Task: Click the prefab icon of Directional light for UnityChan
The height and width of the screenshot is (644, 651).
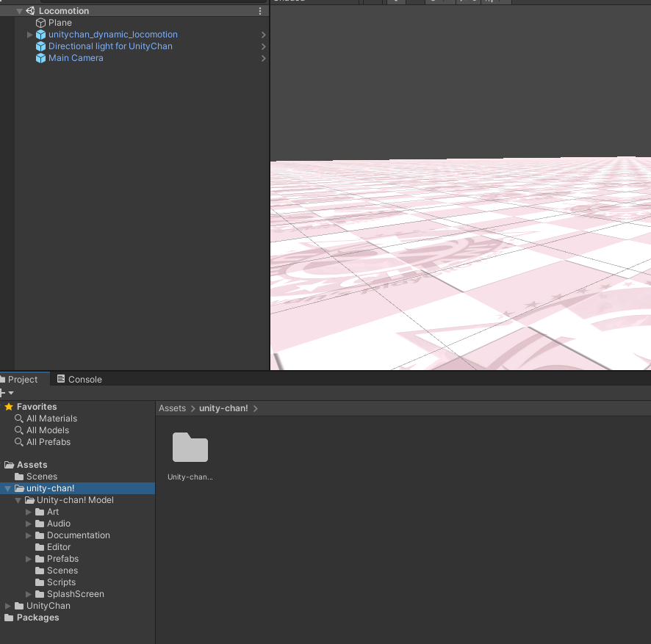Action: coord(40,46)
